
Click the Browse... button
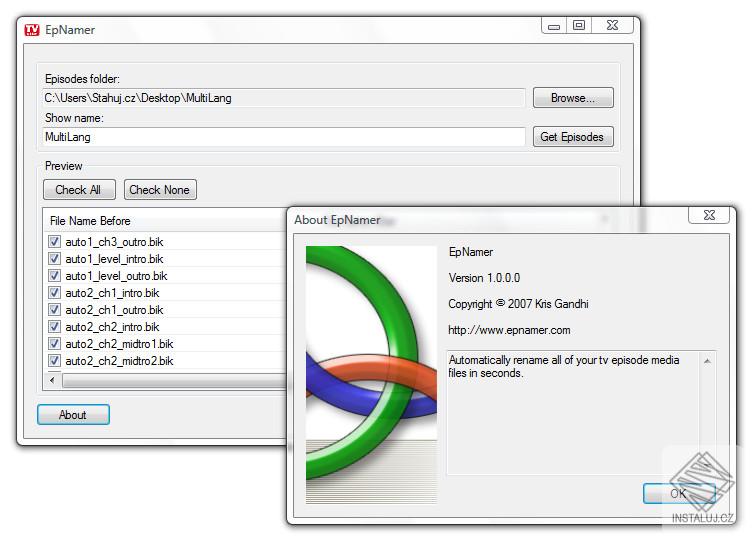coord(573,98)
